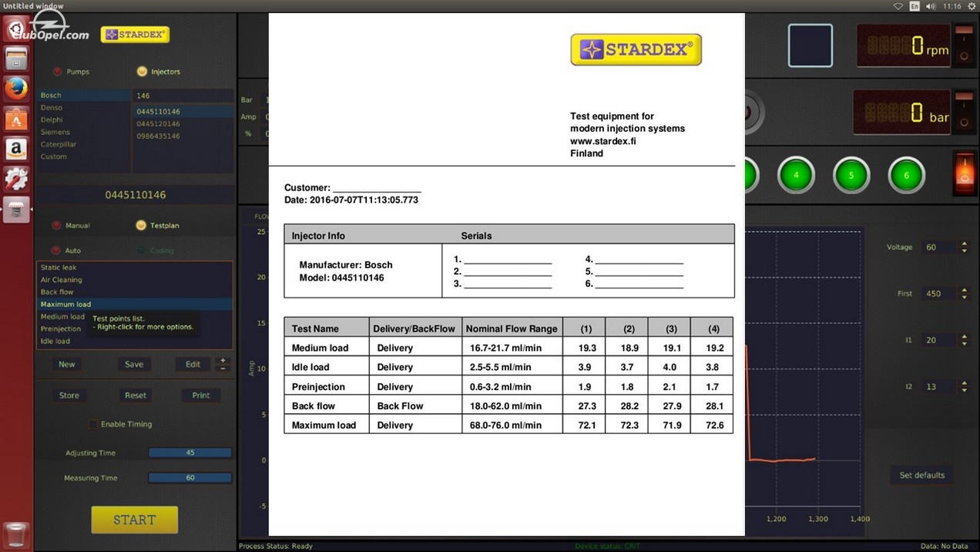
Task: Choose the Auto mode radio button
Action: pyautogui.click(x=56, y=251)
